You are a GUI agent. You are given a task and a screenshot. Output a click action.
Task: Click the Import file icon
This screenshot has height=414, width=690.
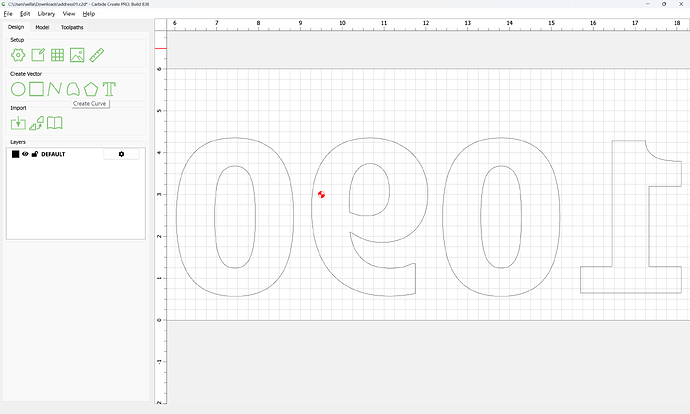[18, 123]
